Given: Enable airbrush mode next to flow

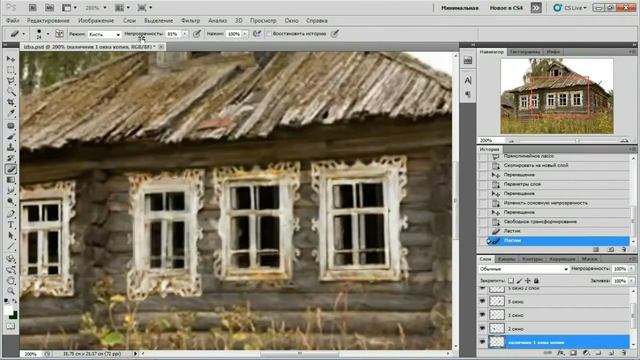Looking at the screenshot, I should click(x=257, y=34).
